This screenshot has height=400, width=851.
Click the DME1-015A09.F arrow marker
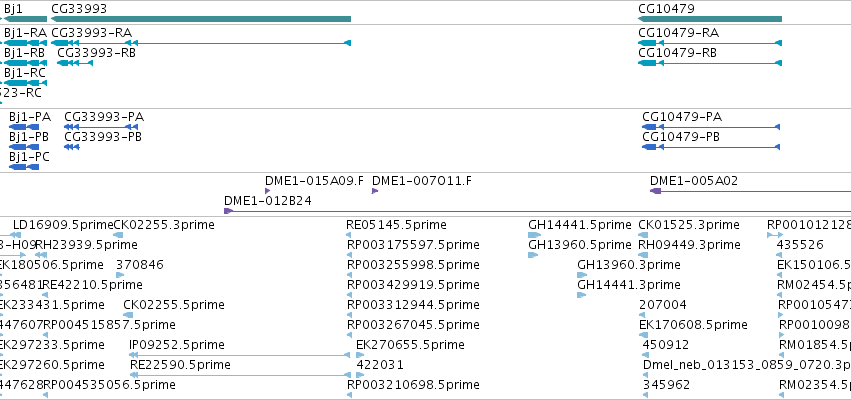coord(268,191)
